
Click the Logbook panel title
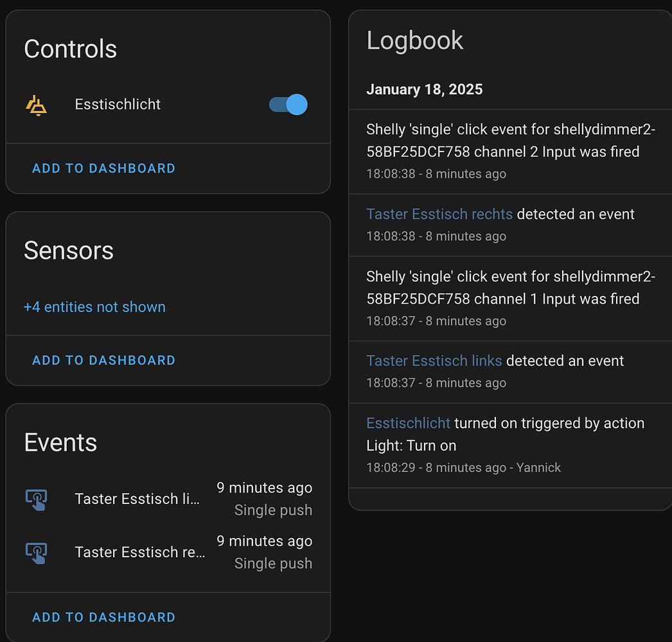tap(414, 40)
